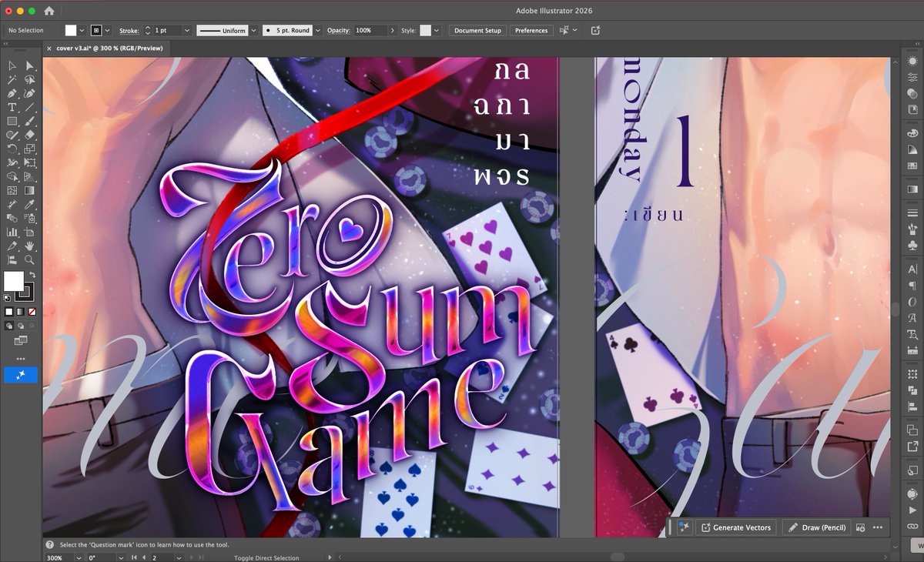924x562 pixels.
Task: Click the Change Screen Mode button
Action: pos(20,340)
